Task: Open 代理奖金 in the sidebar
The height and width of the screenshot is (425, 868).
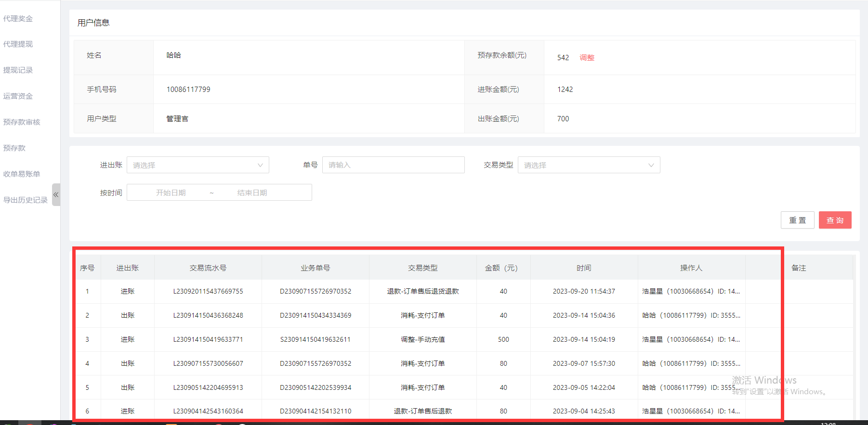Action: [18, 19]
